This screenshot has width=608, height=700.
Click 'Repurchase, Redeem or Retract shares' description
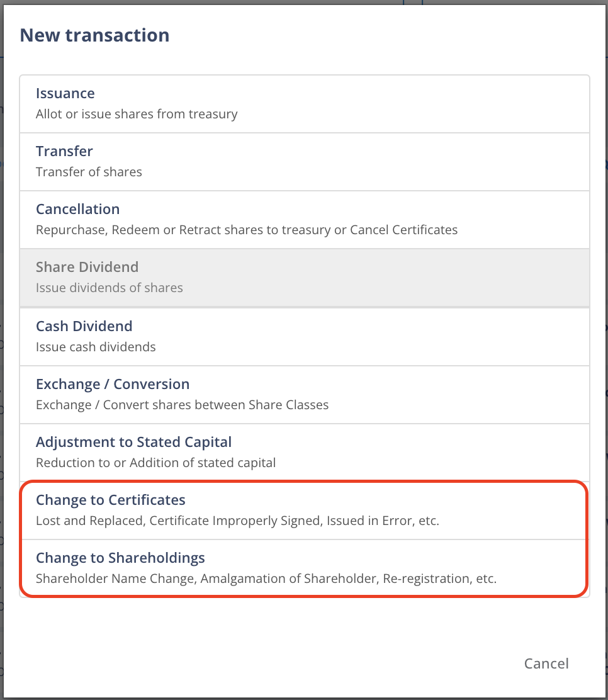click(x=246, y=230)
